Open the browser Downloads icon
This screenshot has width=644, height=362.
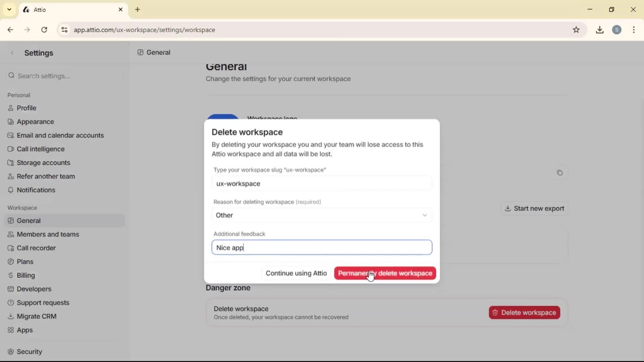point(600,29)
